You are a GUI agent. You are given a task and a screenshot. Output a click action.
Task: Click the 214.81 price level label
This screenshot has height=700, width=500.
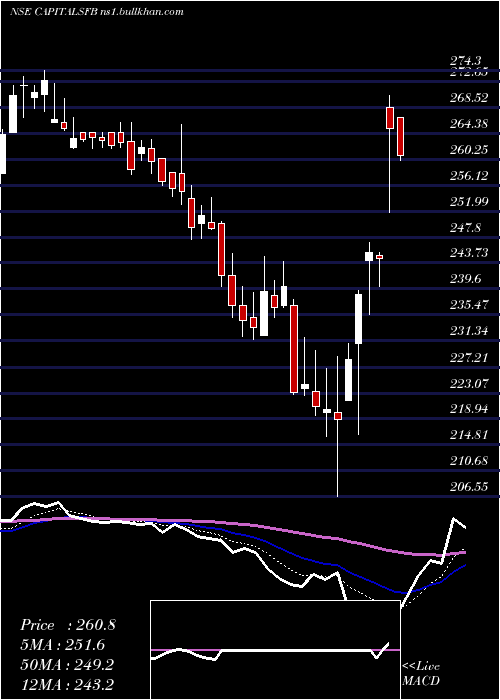pyautogui.click(x=469, y=435)
